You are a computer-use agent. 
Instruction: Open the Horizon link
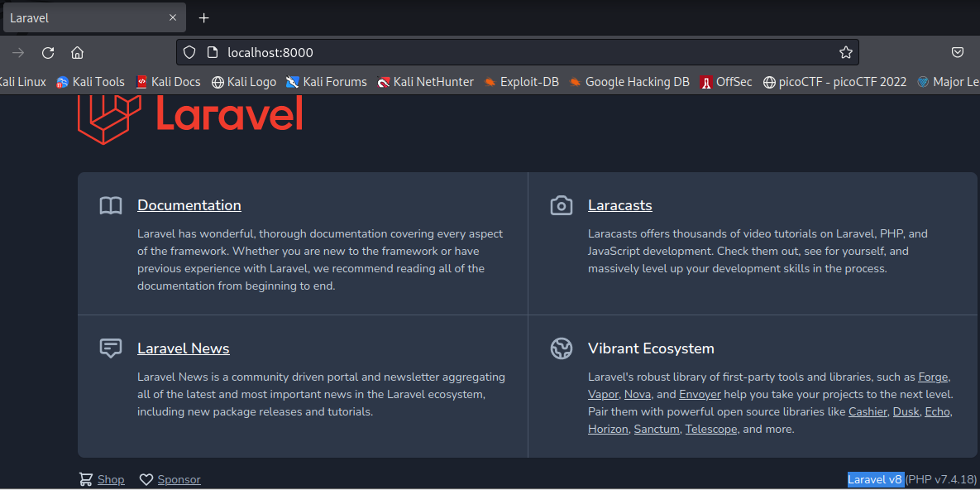608,430
